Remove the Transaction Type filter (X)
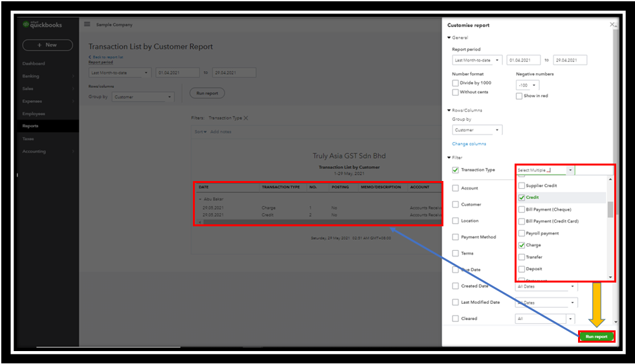The width and height of the screenshot is (635, 364). (246, 118)
